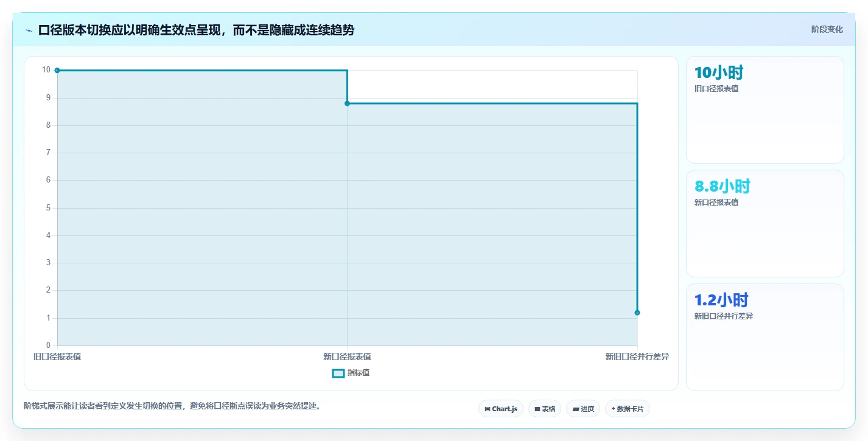This screenshot has width=868, height=441.
Task: Click the card caption 新口径报表值
Action: 716,203
